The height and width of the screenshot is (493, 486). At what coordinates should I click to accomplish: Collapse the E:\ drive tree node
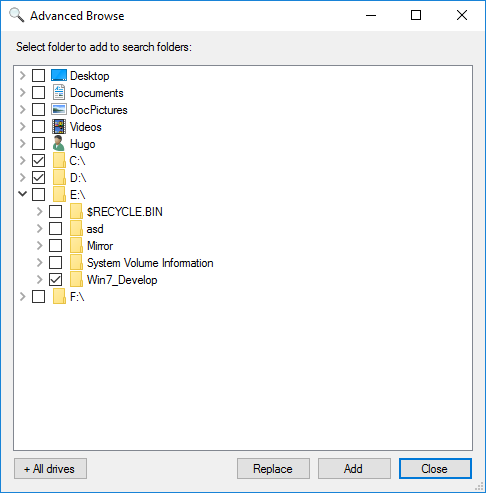22,194
